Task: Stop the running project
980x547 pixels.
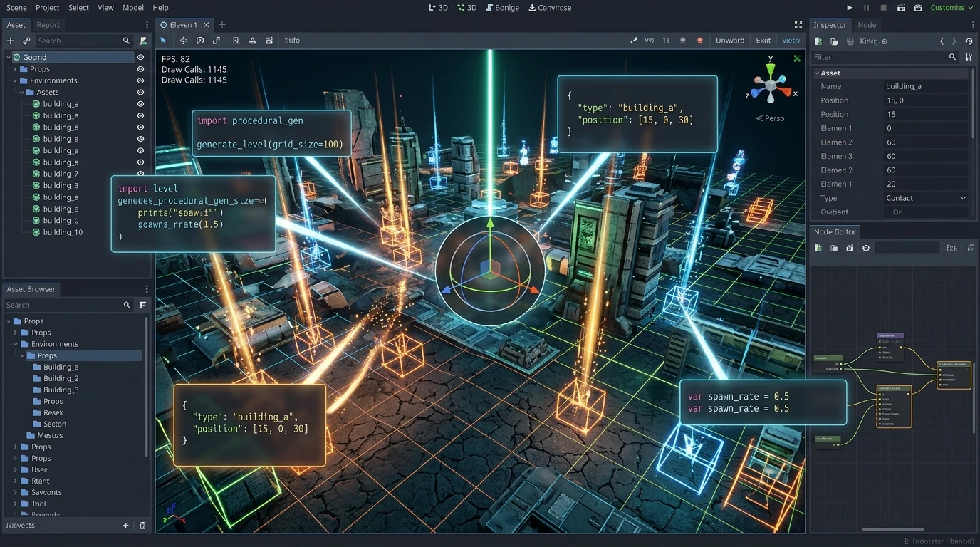Action: (884, 8)
